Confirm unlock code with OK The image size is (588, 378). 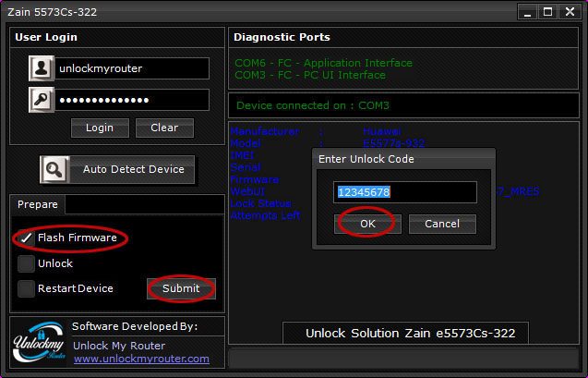pyautogui.click(x=367, y=224)
